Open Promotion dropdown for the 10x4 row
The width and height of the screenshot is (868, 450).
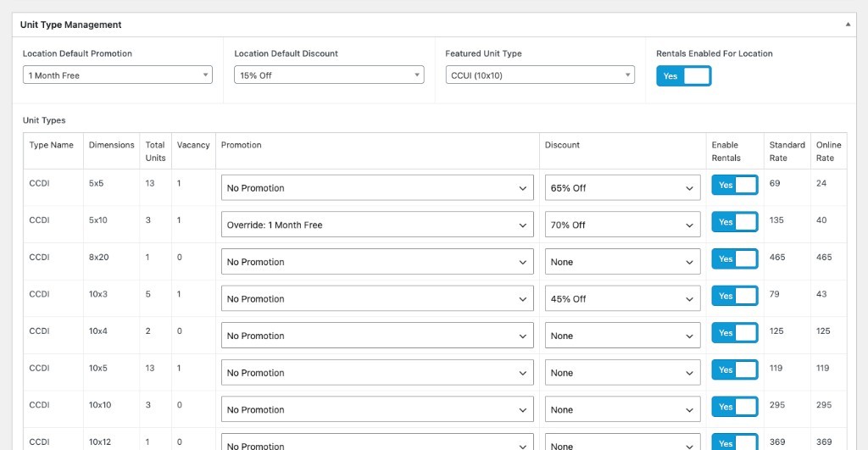377,336
